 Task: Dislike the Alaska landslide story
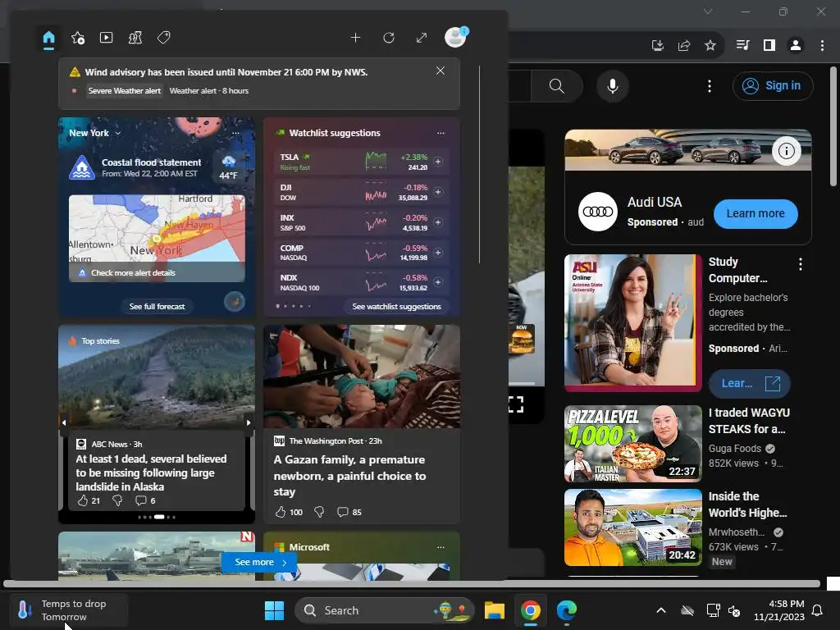(x=116, y=500)
